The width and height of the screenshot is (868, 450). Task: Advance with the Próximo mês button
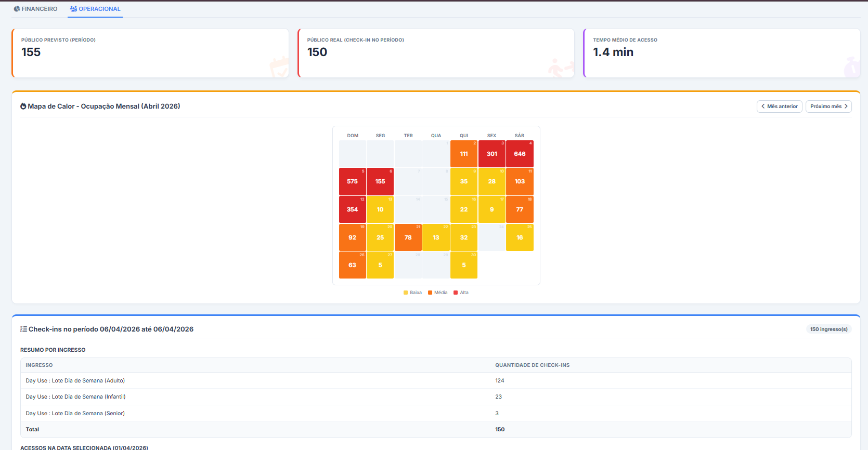(828, 107)
